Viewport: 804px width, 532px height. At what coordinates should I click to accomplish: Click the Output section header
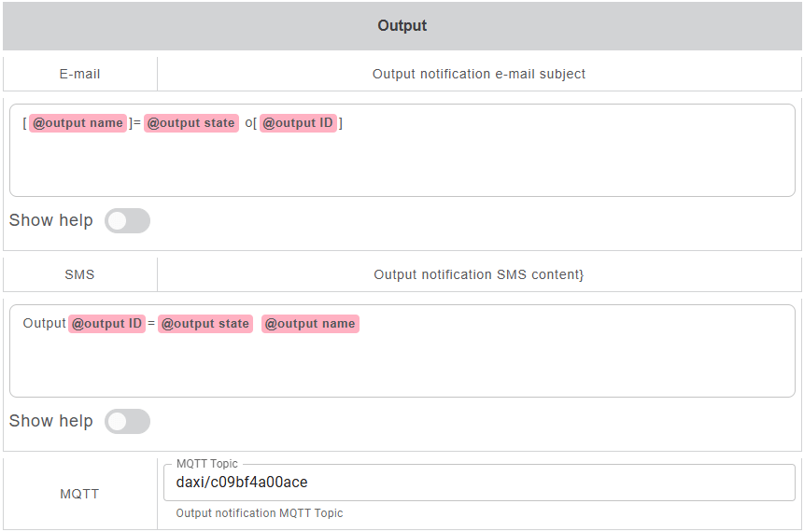click(402, 26)
